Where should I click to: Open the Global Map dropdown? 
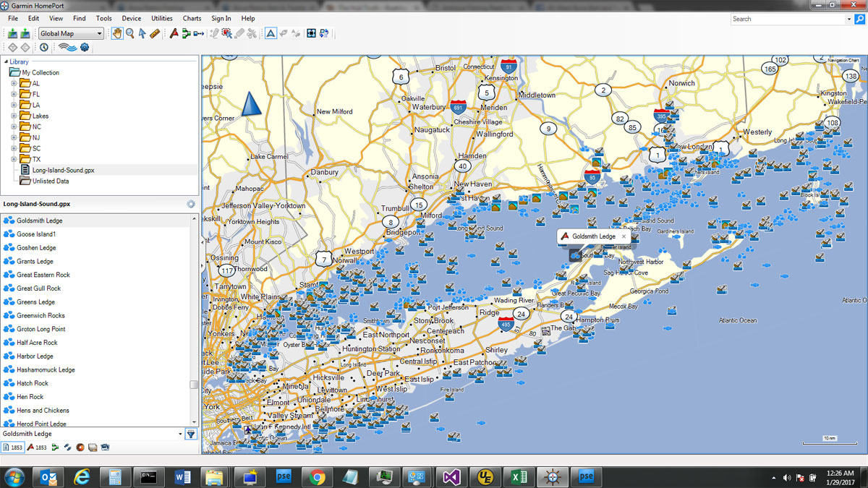71,33
